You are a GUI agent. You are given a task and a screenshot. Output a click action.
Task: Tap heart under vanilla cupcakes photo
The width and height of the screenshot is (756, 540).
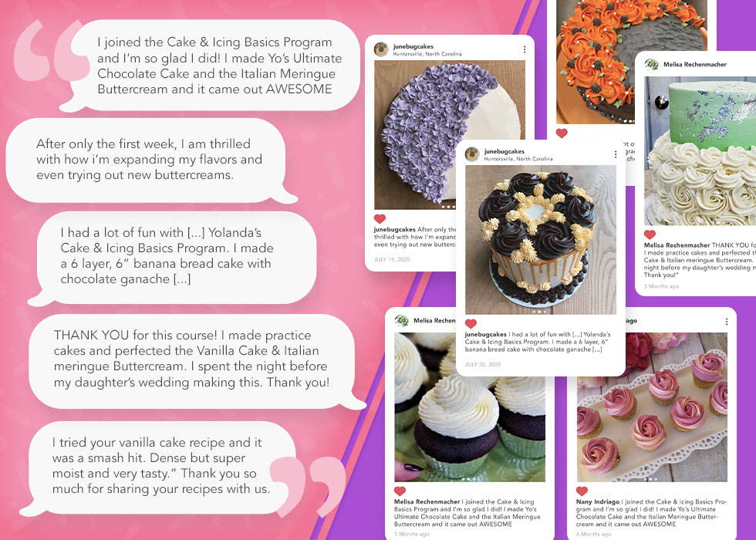pyautogui.click(x=400, y=491)
